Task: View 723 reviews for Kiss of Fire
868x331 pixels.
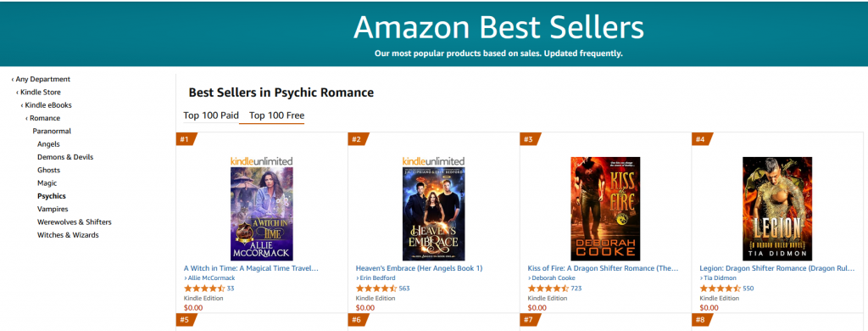Action: [576, 289]
